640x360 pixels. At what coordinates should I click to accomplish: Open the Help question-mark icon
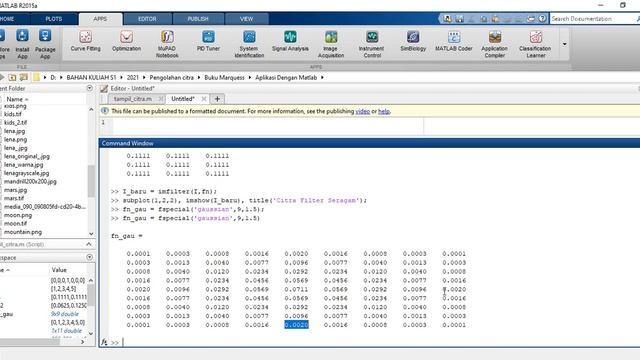(x=542, y=19)
